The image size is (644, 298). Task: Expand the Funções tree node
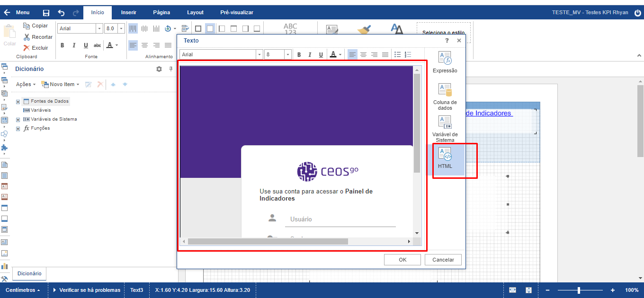pyautogui.click(x=18, y=129)
